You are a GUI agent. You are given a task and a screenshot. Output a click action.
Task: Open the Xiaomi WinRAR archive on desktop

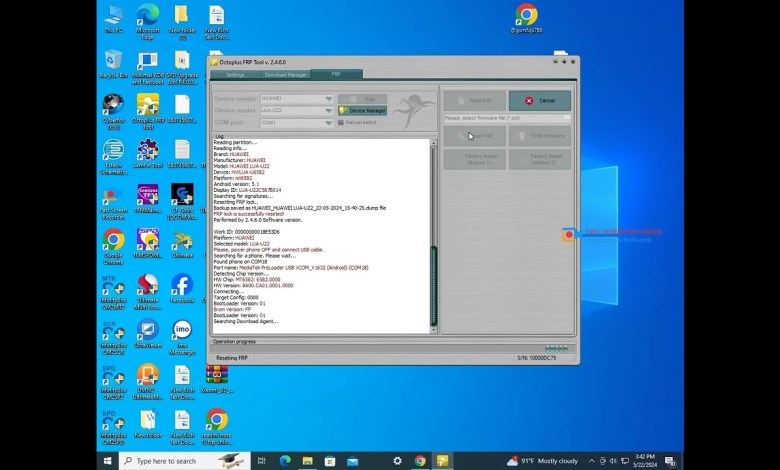click(217, 379)
